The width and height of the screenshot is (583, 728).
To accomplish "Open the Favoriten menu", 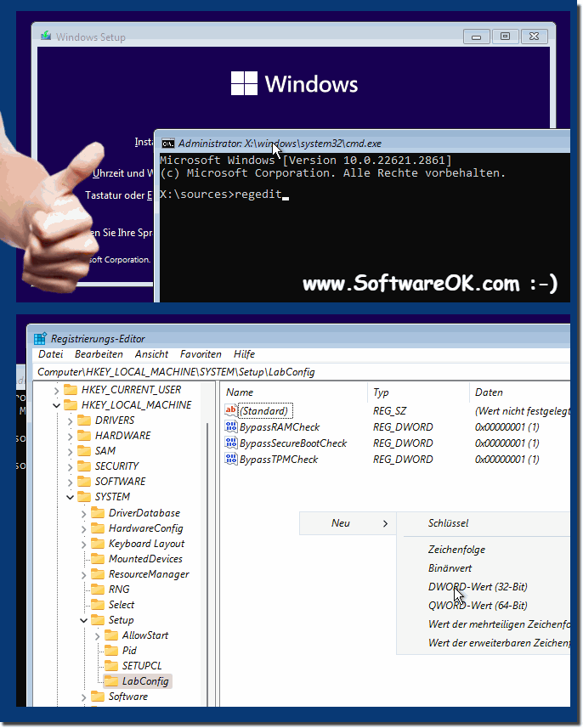I will coord(201,354).
